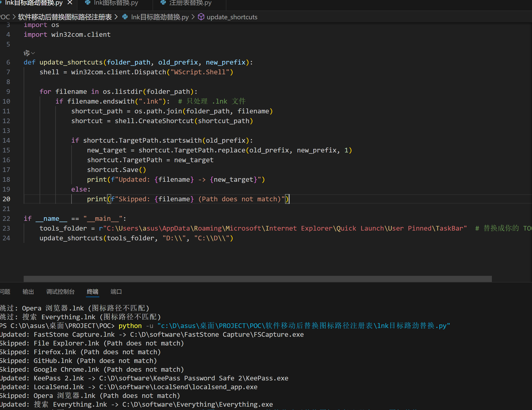Click terminal line '跳过: Opera 浏览器.lnk'

pos(75,308)
